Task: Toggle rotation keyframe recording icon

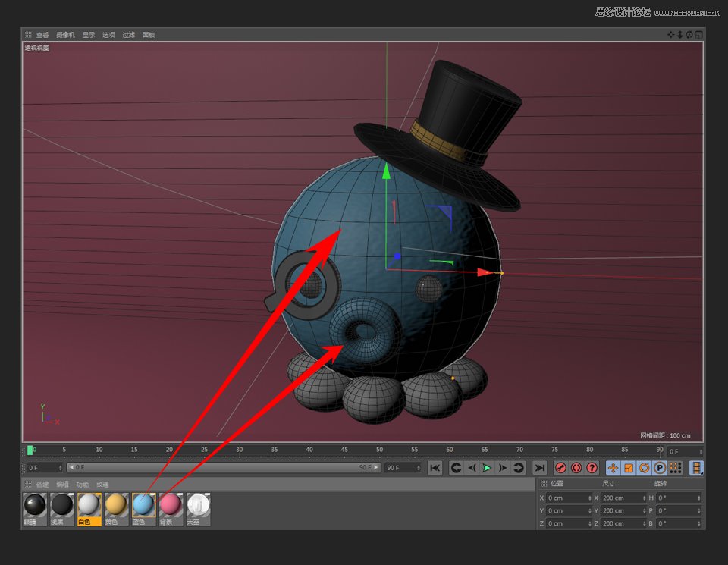Action: 644,468
